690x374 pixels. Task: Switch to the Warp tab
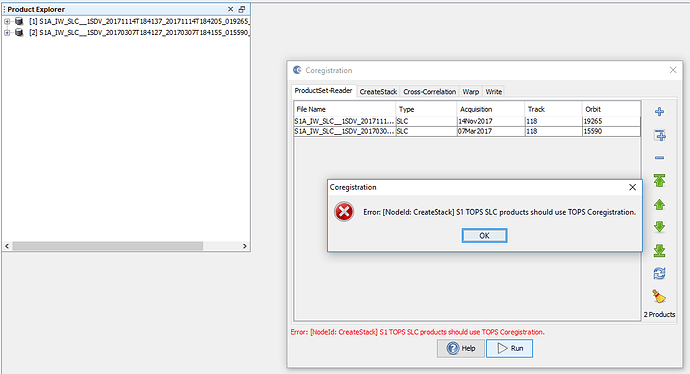(470, 92)
